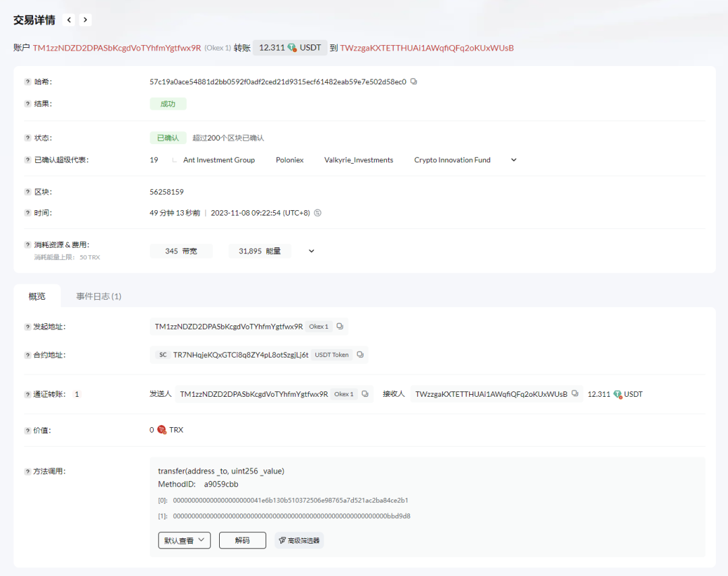Click 超过200个区块已确认 text
The image size is (728, 576).
pyautogui.click(x=228, y=138)
